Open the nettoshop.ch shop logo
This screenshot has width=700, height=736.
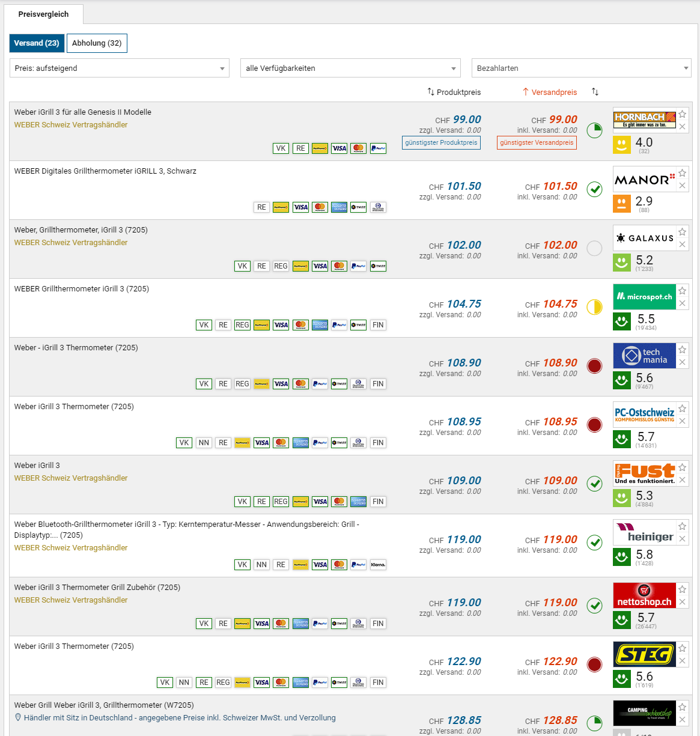[644, 595]
